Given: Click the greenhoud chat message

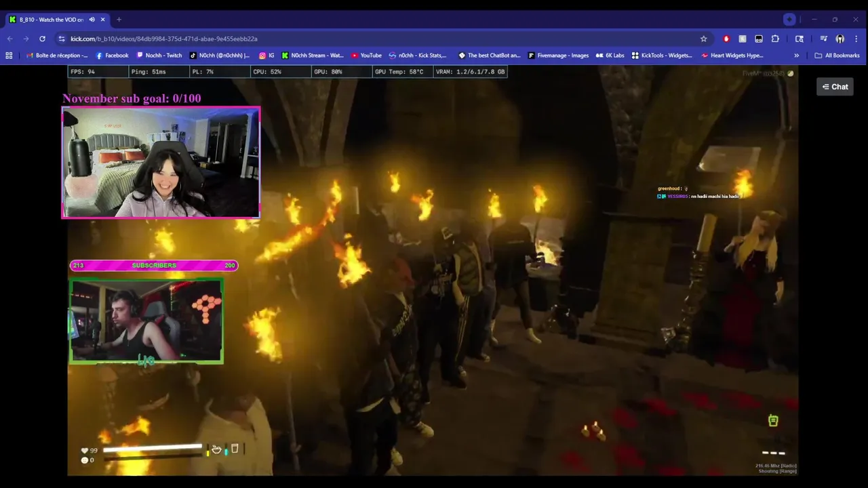Looking at the screenshot, I should coord(673,189).
